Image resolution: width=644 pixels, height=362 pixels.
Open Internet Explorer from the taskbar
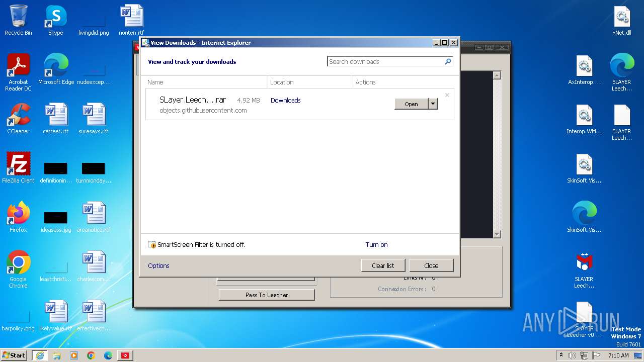point(39,355)
